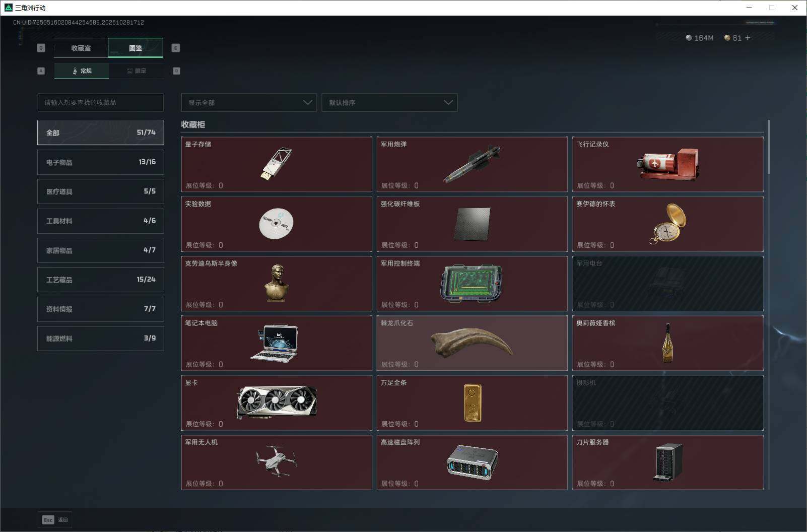Select the 工艺藏品 category

[x=101, y=280]
